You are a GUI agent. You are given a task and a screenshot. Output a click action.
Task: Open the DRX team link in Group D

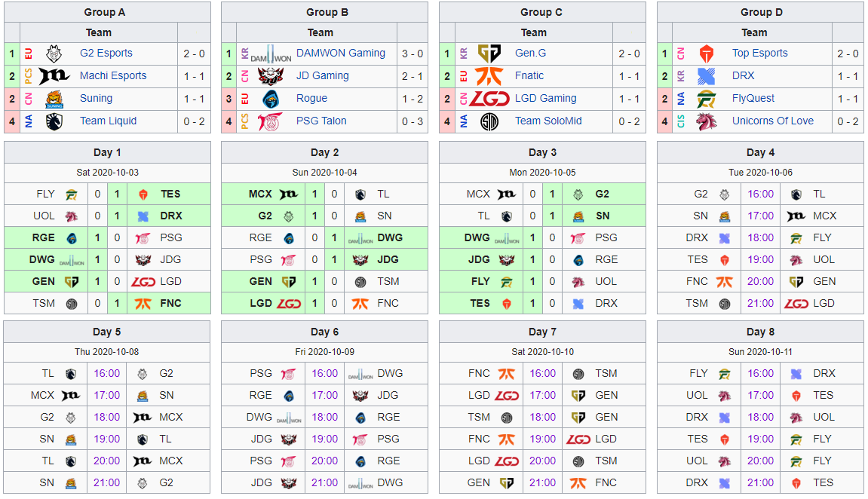[744, 76]
